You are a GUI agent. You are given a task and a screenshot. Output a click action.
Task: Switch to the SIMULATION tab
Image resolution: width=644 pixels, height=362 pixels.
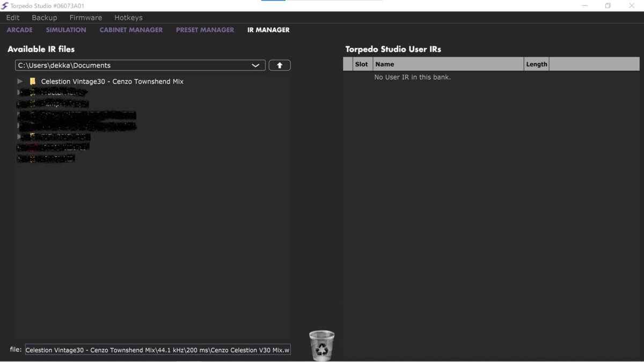tap(66, 30)
